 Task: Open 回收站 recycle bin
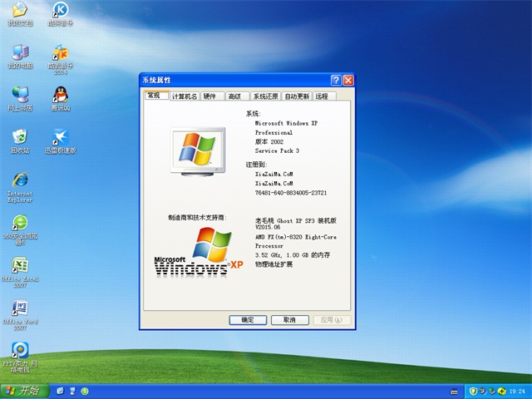20,136
